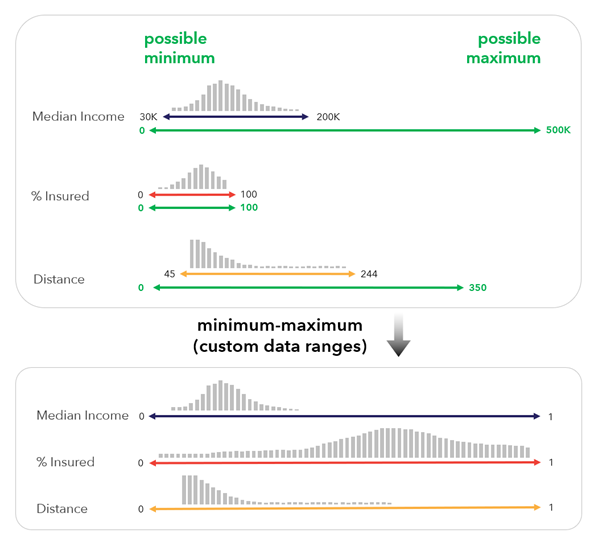The width and height of the screenshot is (598, 546).
Task: Click the bottom orange Distance 0–1 arrow
Action: [x=345, y=508]
